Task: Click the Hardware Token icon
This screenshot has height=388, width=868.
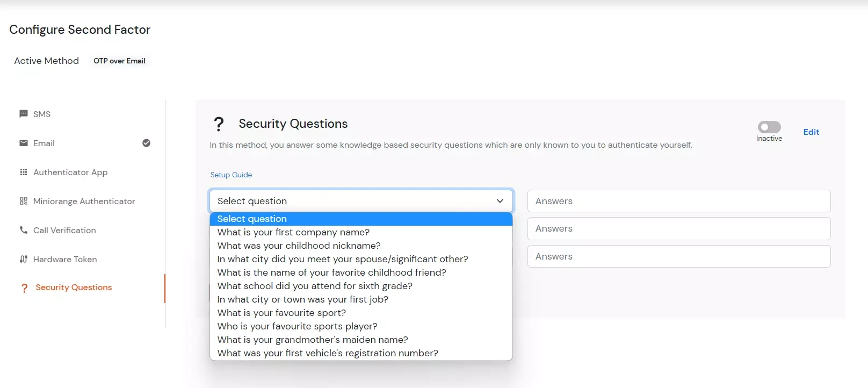Action: pos(23,259)
